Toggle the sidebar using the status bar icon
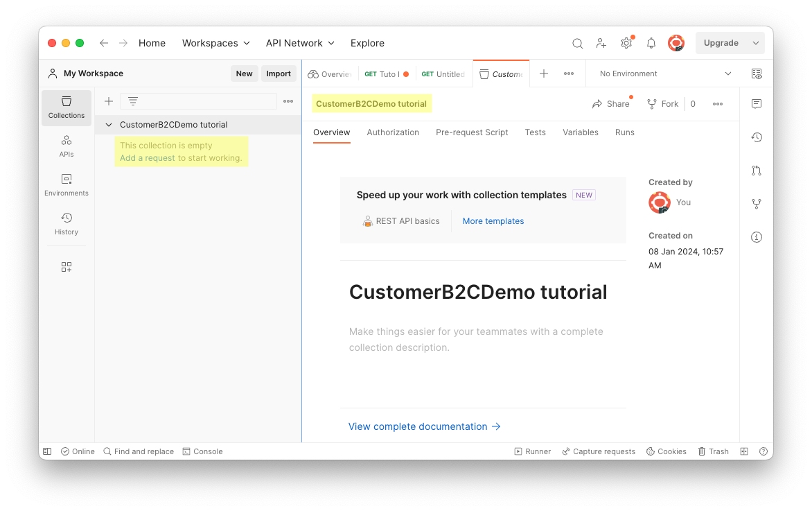 tap(47, 451)
